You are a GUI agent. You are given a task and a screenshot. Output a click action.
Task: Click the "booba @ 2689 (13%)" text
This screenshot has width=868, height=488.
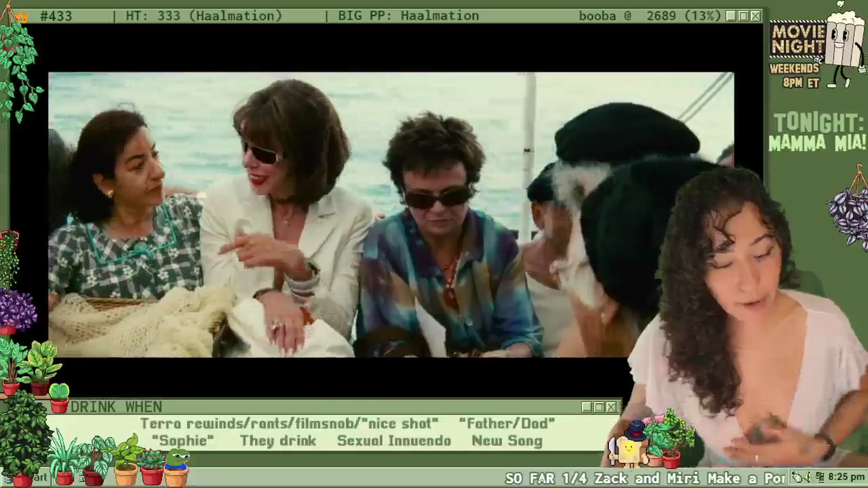coord(650,16)
